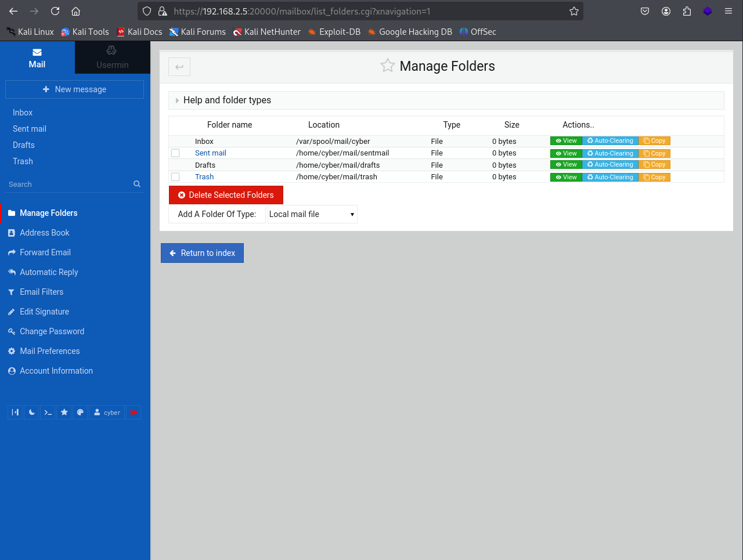The image size is (743, 560).
Task: Open OffSec bookmark
Action: pos(478,32)
